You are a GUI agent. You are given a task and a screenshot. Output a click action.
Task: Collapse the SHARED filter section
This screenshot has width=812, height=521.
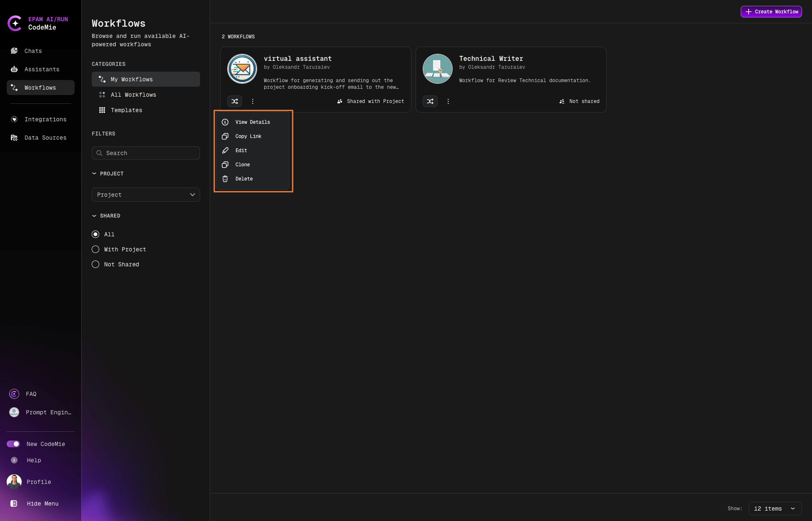click(x=94, y=215)
